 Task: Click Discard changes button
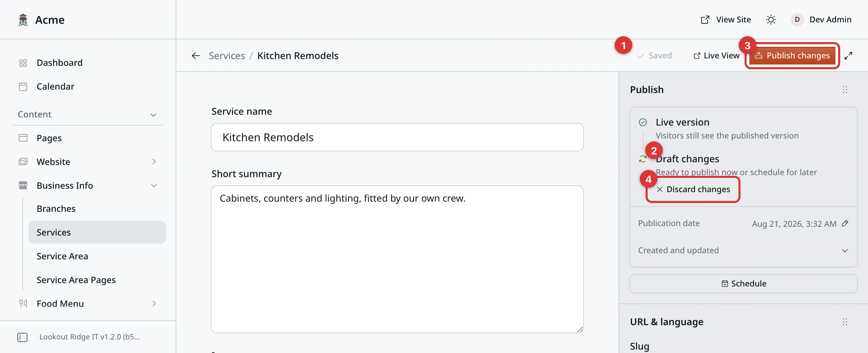coord(693,189)
